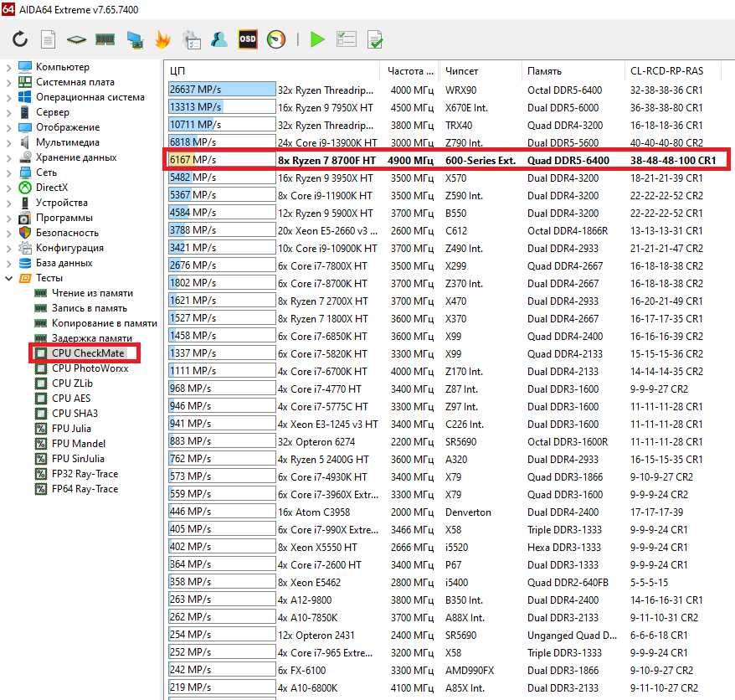
Task: Start benchmark with green play button
Action: tap(318, 39)
